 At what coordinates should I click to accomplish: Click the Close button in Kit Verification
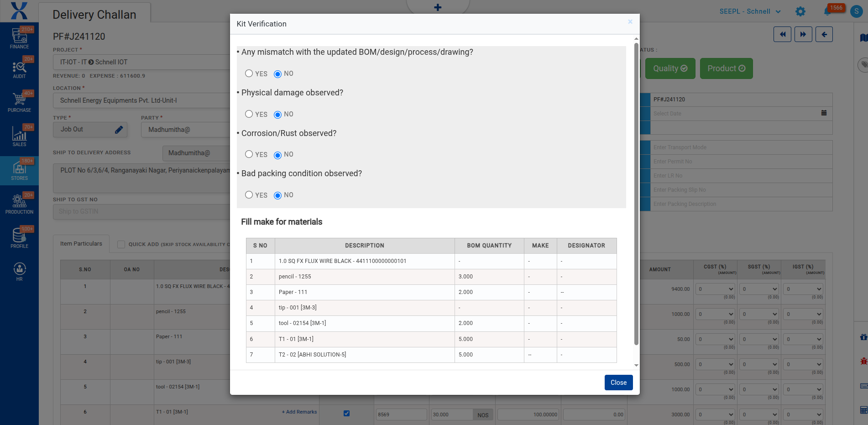click(618, 383)
